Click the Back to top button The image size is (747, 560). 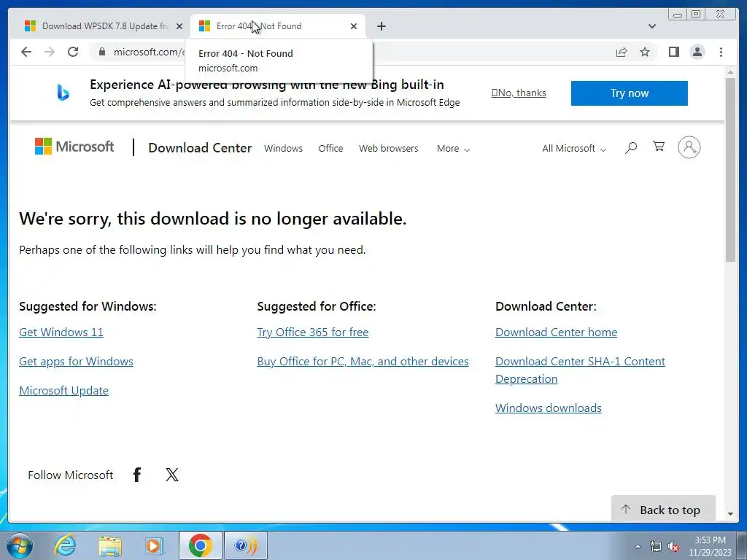(x=663, y=510)
